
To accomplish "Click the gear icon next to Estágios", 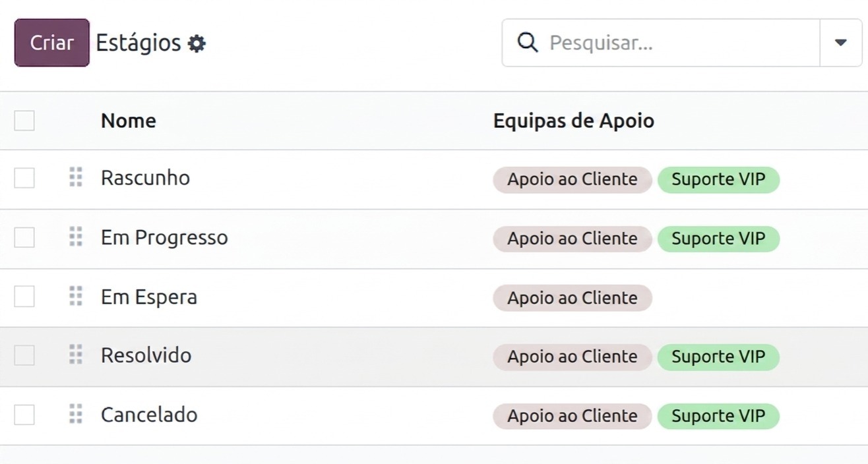I will [197, 43].
